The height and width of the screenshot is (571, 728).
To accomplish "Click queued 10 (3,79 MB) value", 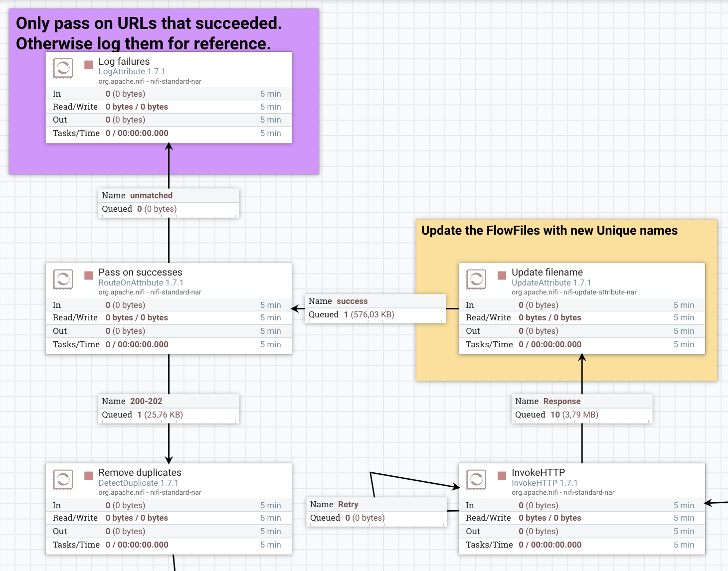I will (574, 415).
